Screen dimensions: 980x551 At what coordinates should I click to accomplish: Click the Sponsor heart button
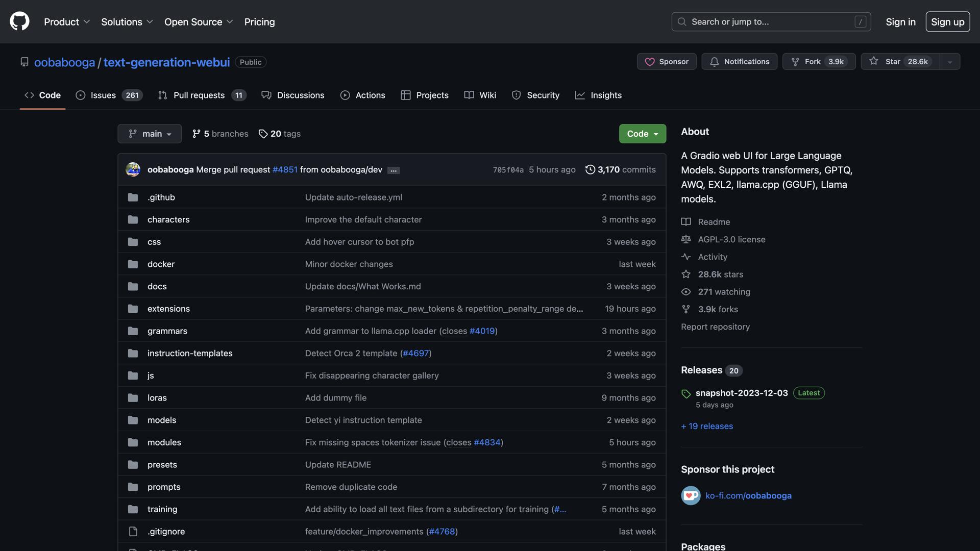point(666,61)
